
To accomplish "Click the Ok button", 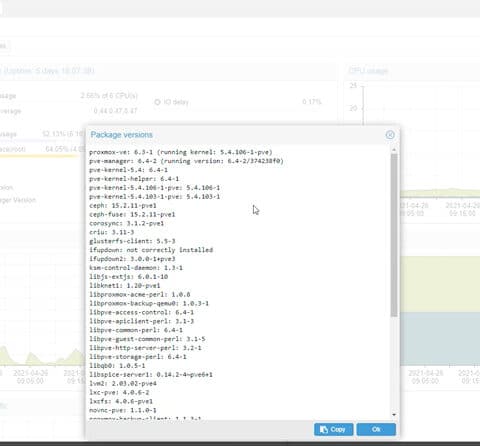I will click(x=376, y=429).
